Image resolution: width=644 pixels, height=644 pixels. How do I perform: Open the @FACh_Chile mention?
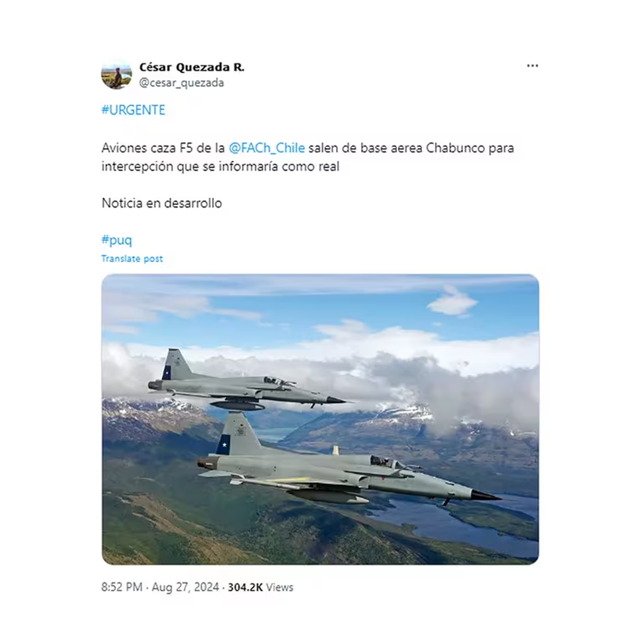(x=267, y=148)
